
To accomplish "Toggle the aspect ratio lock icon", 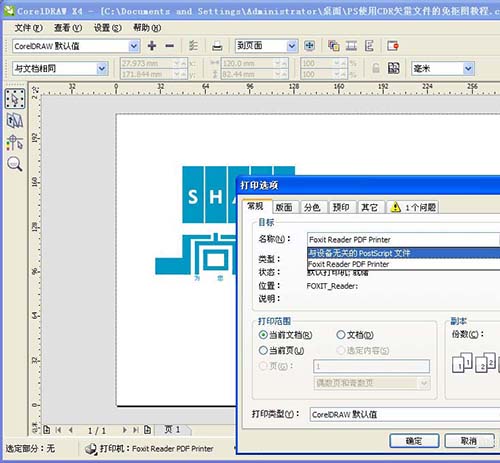I will [x=376, y=68].
